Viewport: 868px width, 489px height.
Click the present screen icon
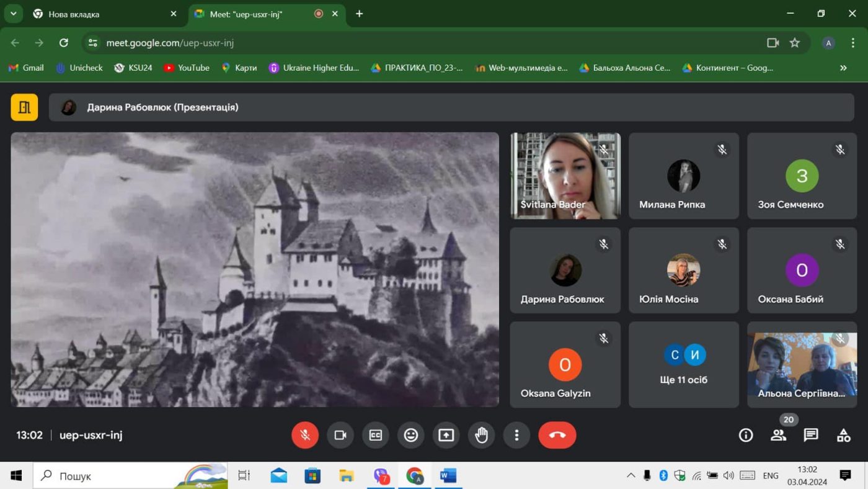tap(446, 435)
